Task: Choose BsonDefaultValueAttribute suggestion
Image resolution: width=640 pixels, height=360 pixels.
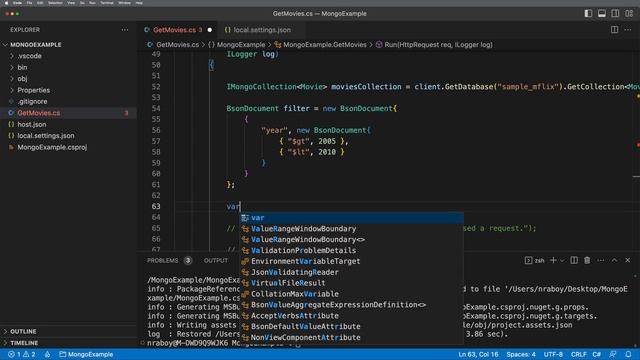Action: pyautogui.click(x=351, y=327)
